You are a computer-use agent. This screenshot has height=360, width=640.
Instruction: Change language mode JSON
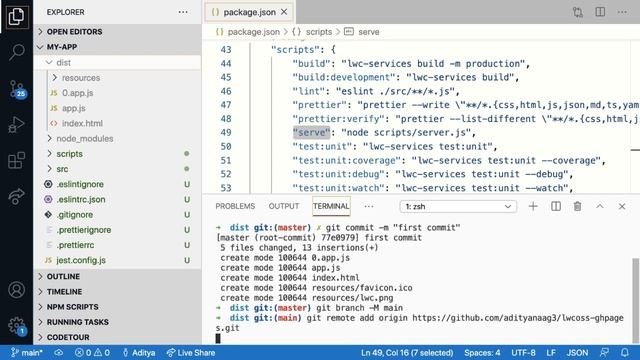pos(577,353)
